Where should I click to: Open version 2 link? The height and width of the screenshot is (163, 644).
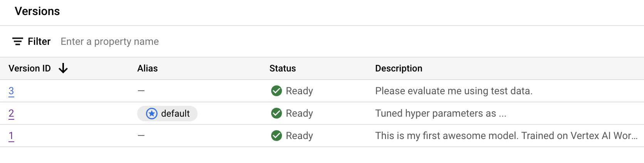point(11,114)
